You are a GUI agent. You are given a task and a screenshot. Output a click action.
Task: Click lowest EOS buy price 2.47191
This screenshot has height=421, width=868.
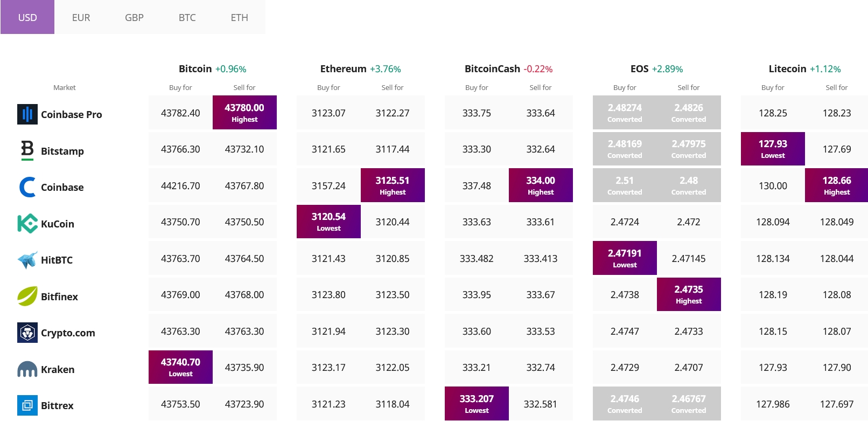[625, 258]
